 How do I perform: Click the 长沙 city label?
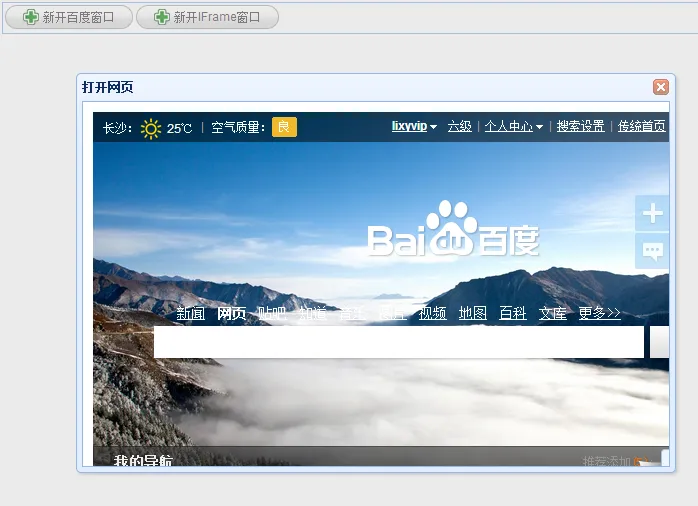118,129
